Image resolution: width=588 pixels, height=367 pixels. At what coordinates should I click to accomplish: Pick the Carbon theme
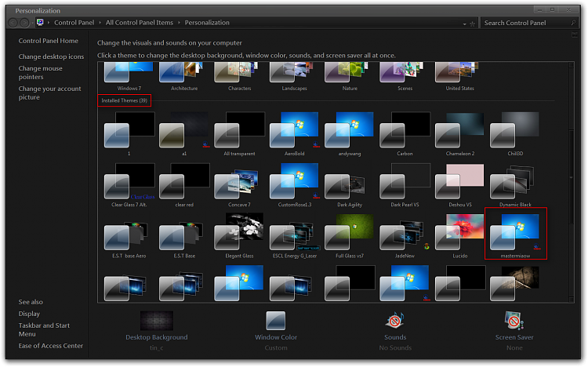pyautogui.click(x=405, y=133)
